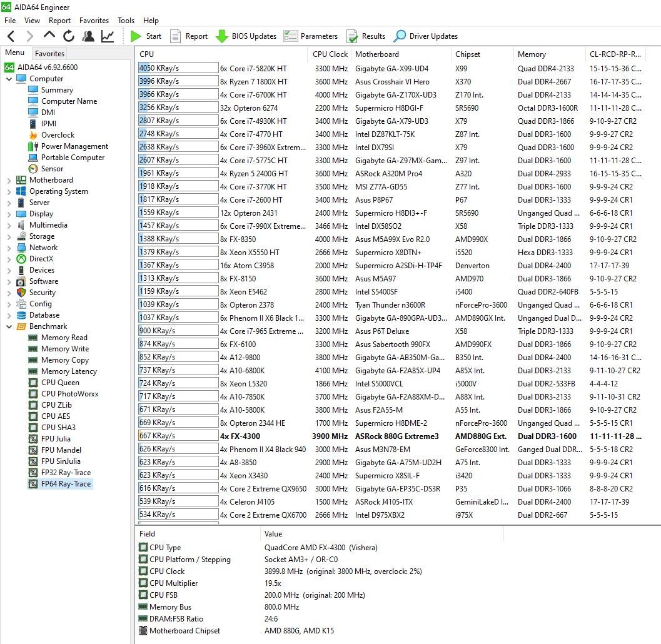The height and width of the screenshot is (644, 661).
Task: Expand the Storage tree node
Action: pos(9,237)
